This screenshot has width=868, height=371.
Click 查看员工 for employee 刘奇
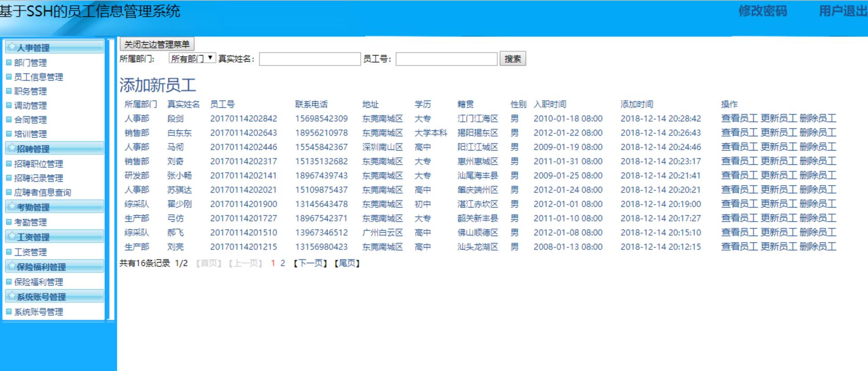(x=739, y=161)
